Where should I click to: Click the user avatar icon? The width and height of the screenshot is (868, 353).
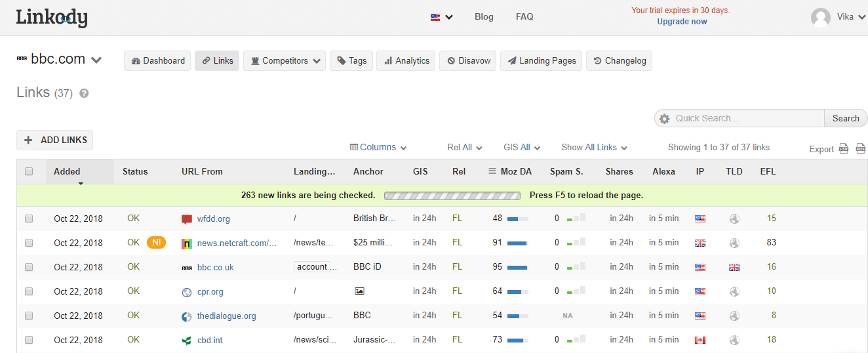click(x=821, y=18)
